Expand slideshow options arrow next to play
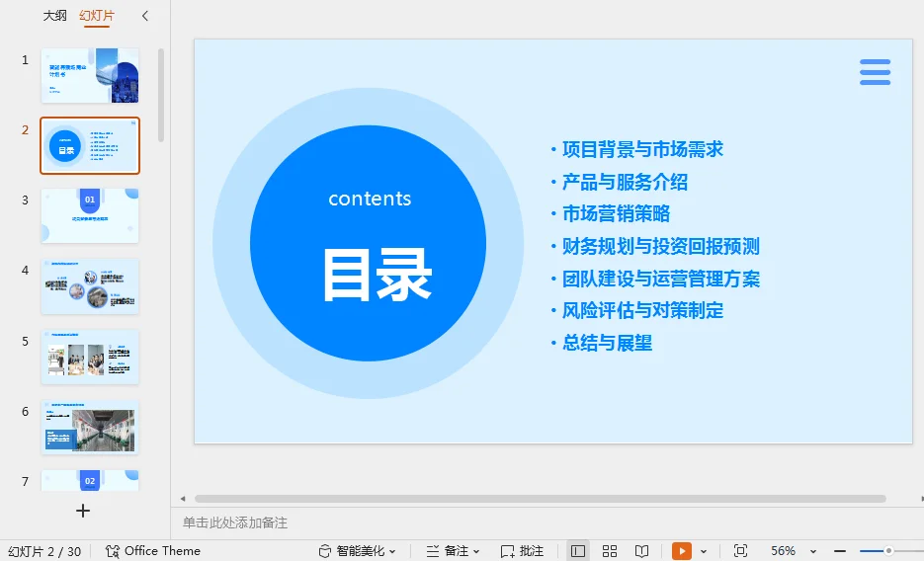924x561 pixels. point(704,551)
